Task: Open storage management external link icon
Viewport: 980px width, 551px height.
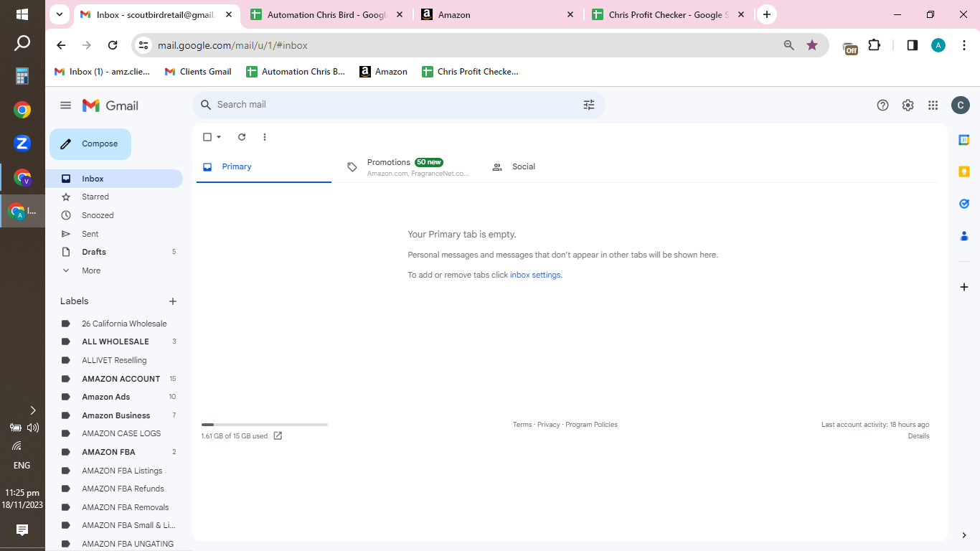Action: pyautogui.click(x=278, y=435)
